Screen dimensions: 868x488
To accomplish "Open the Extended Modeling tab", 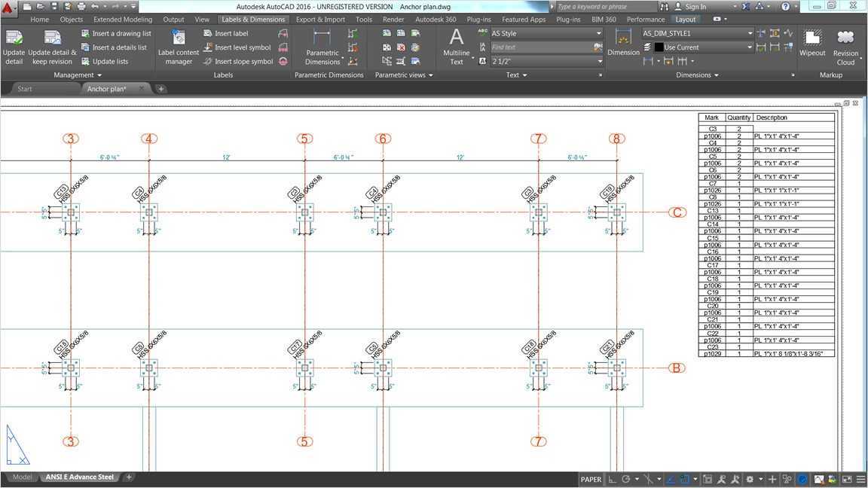I will coord(122,20).
